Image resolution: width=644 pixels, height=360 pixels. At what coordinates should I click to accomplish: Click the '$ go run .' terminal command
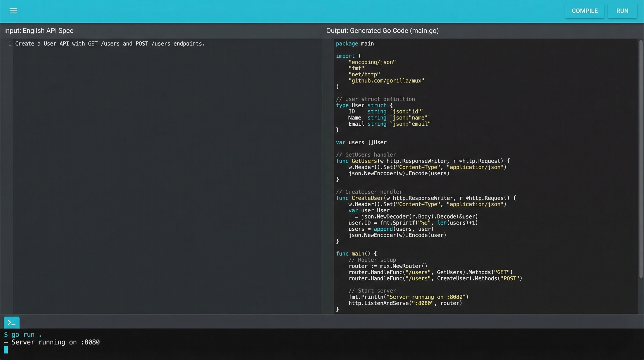point(23,335)
